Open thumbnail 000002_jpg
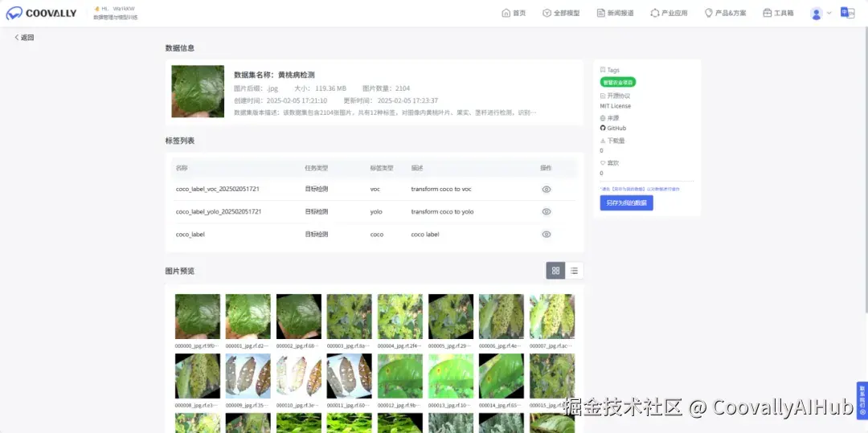The width and height of the screenshot is (868, 433). pos(299,317)
